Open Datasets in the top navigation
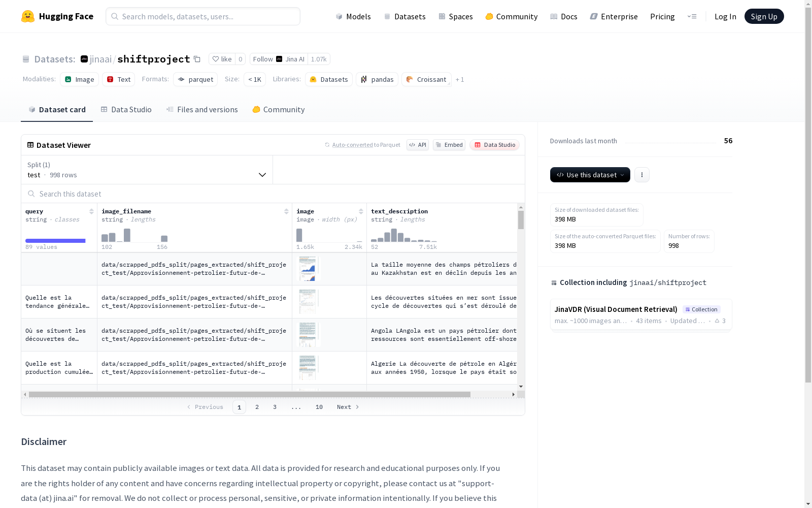This screenshot has height=508, width=812. pyautogui.click(x=404, y=16)
